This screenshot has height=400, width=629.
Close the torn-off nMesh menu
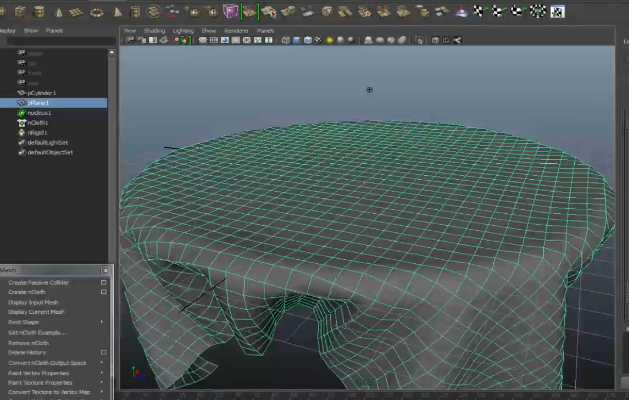(x=106, y=270)
